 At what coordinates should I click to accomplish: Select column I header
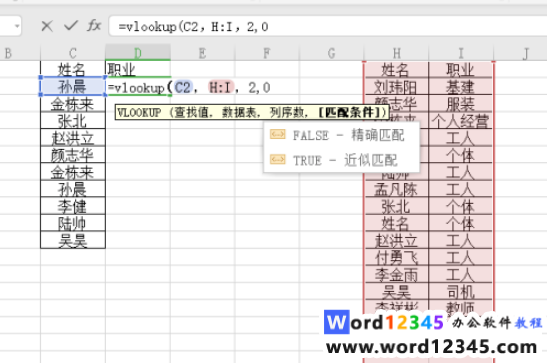click(x=461, y=53)
